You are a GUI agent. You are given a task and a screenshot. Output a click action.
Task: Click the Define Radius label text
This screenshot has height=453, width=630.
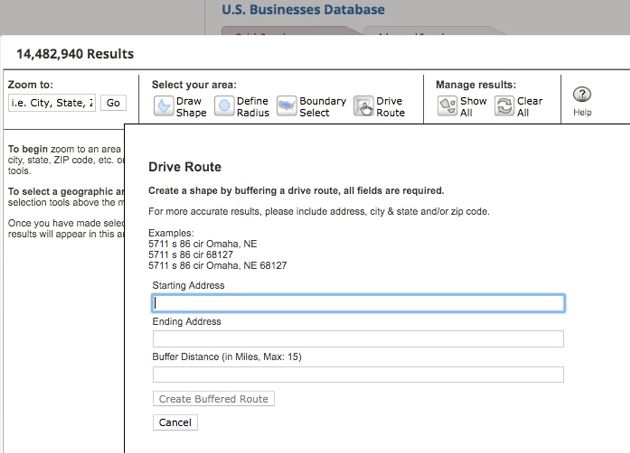(253, 107)
